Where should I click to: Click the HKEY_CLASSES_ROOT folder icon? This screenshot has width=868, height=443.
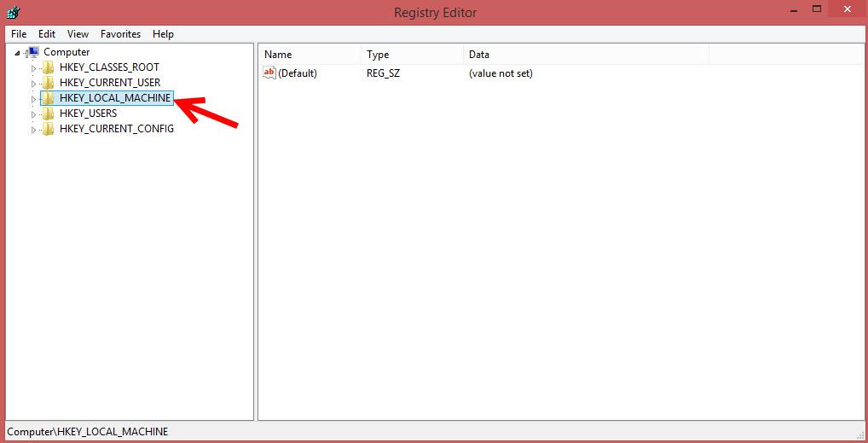pyautogui.click(x=48, y=67)
